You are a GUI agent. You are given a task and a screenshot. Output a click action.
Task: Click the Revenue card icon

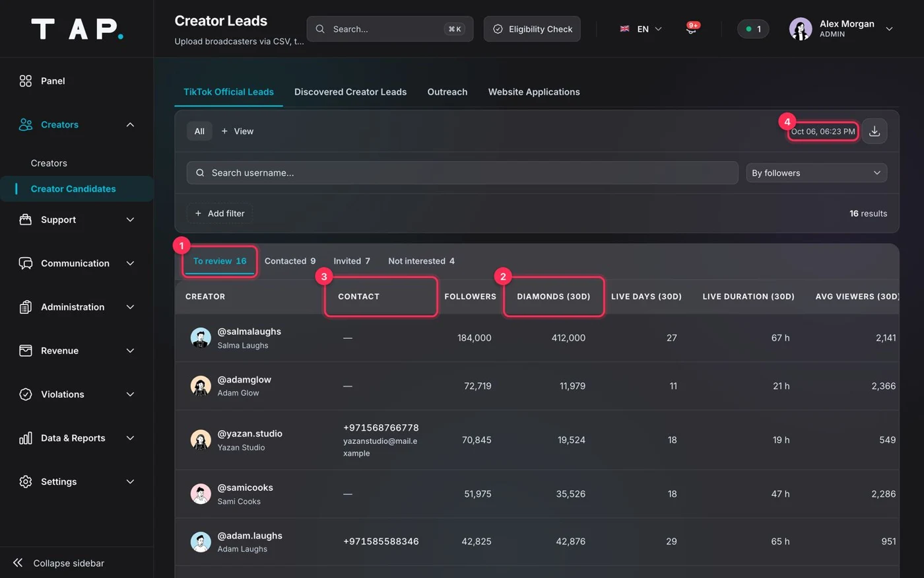26,350
